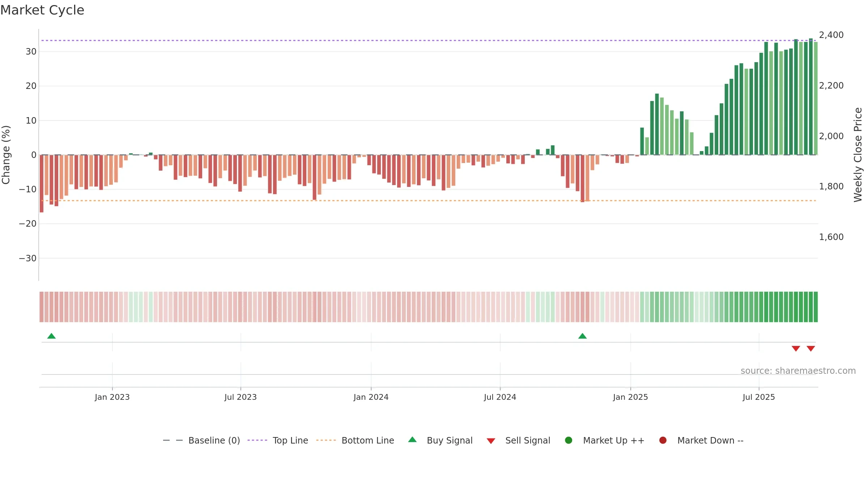Click the Jul 2025 axis label
This screenshot has height=488, width=868.
click(x=759, y=397)
